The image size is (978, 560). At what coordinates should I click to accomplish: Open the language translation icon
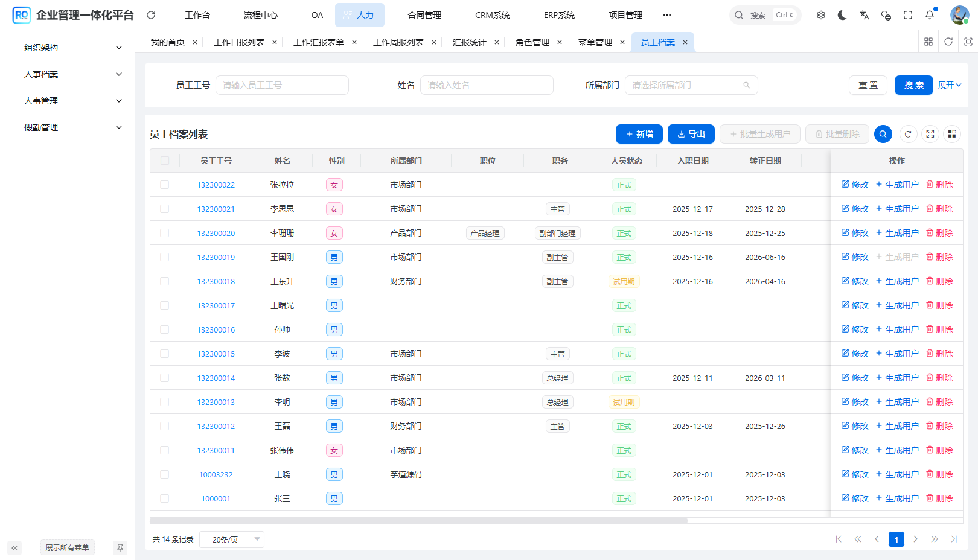(865, 15)
